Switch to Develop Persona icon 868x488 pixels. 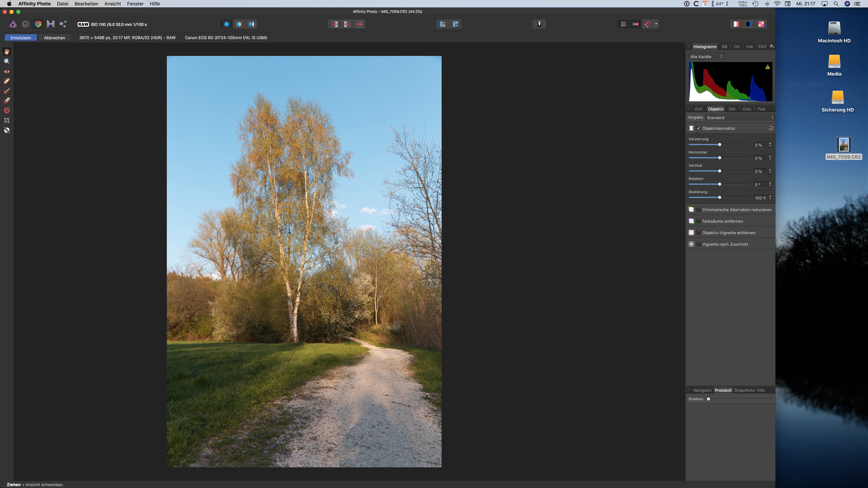coord(38,24)
